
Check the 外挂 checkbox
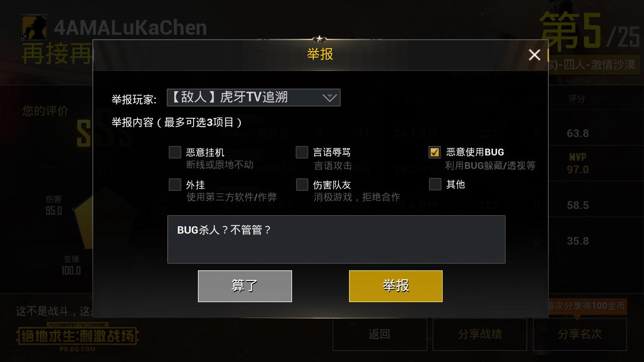pyautogui.click(x=175, y=184)
